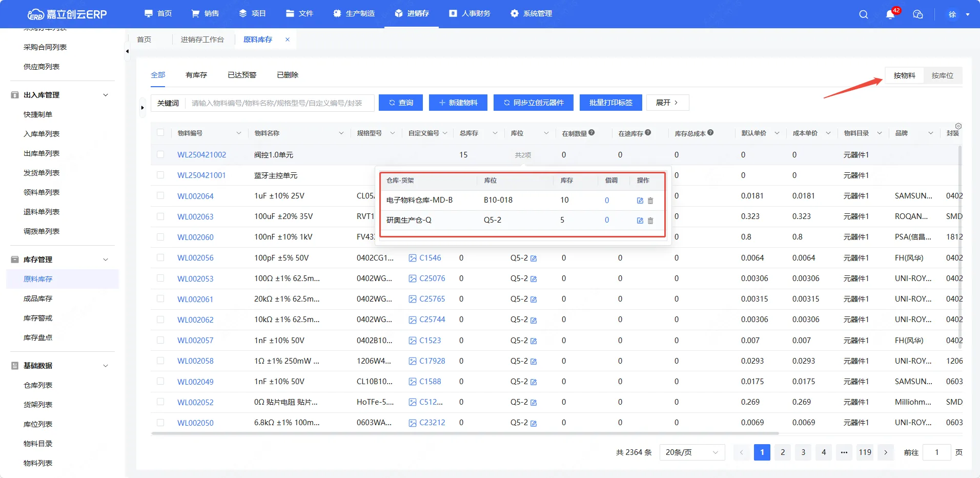The height and width of the screenshot is (478, 980).
Task: Collapse the 库存管理 sidebar section
Action: coord(106,260)
